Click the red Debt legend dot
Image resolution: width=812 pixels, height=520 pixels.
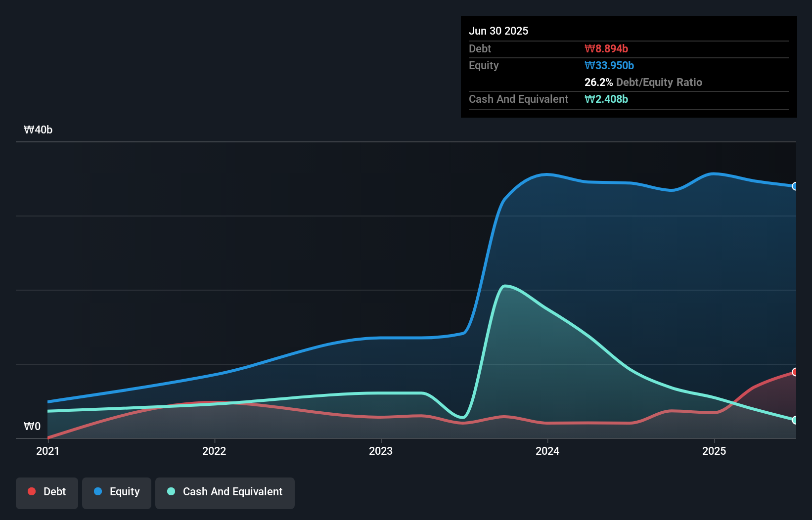[x=31, y=491]
